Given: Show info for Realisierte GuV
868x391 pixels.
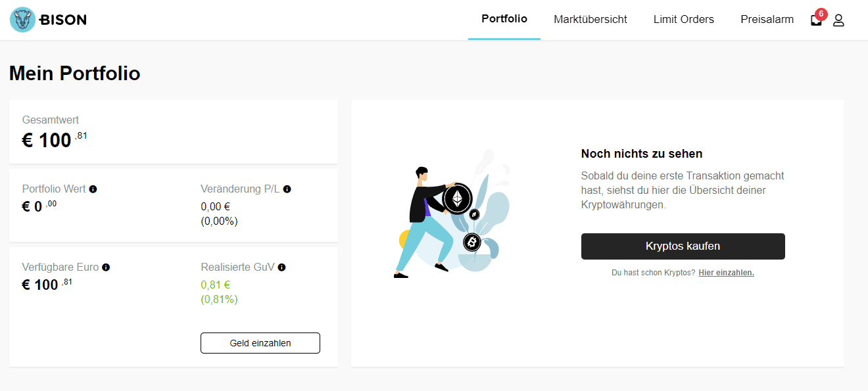Looking at the screenshot, I should [281, 267].
